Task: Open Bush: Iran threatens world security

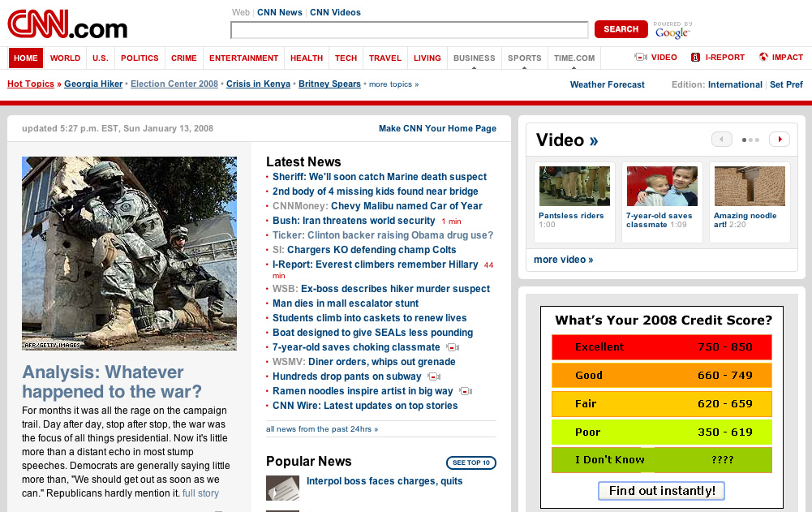Action: (x=354, y=220)
